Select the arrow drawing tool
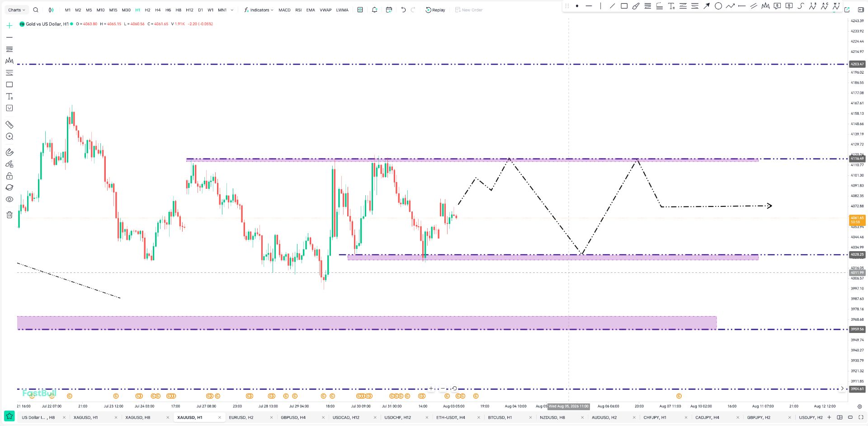 (707, 6)
